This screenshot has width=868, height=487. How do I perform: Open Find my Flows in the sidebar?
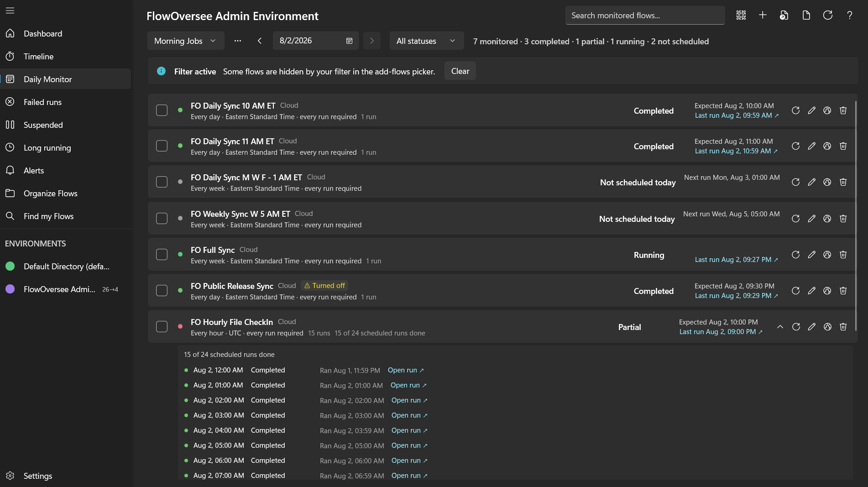[66, 216]
